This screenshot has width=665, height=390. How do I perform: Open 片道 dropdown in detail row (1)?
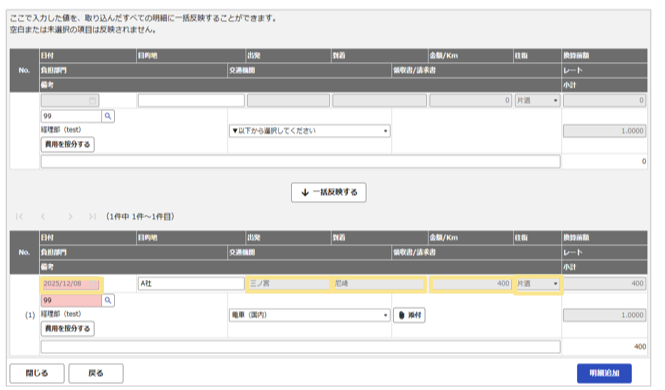click(x=537, y=284)
